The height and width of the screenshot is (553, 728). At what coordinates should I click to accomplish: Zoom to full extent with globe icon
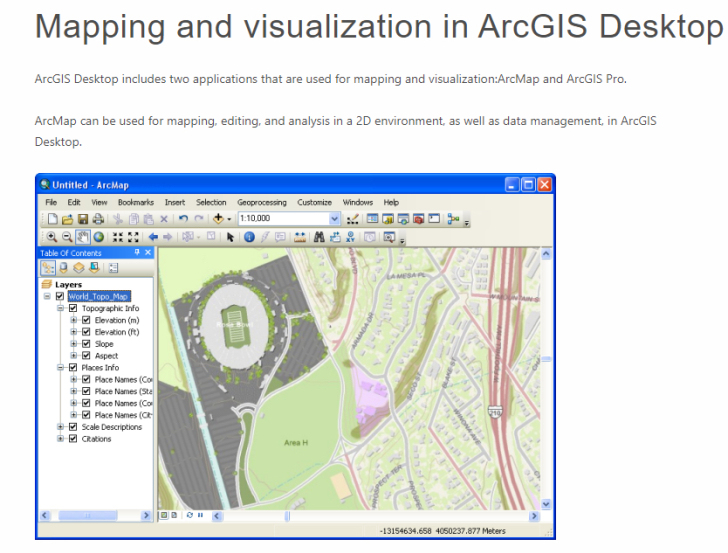pos(98,237)
